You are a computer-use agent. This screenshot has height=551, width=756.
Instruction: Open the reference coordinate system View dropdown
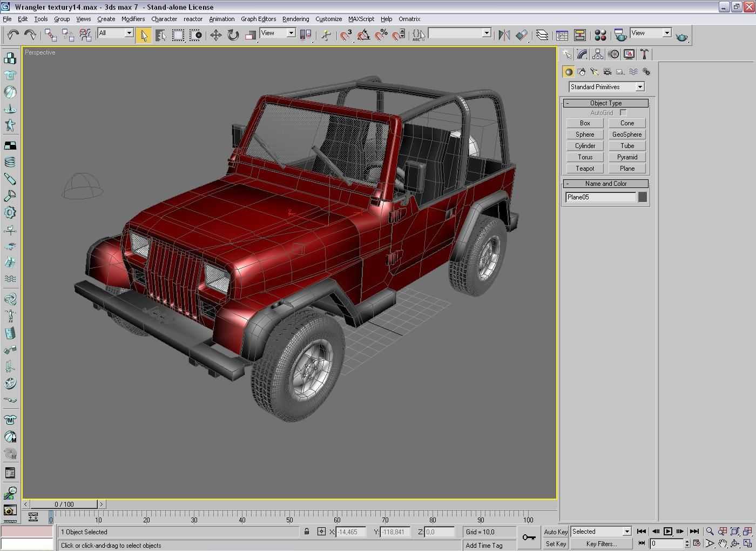(278, 33)
